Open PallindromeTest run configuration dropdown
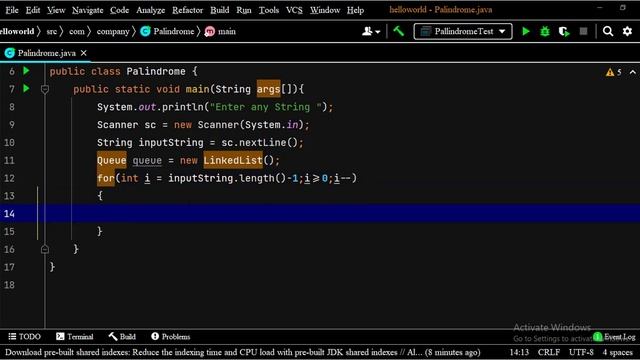This screenshot has height=360, width=640. tap(463, 31)
